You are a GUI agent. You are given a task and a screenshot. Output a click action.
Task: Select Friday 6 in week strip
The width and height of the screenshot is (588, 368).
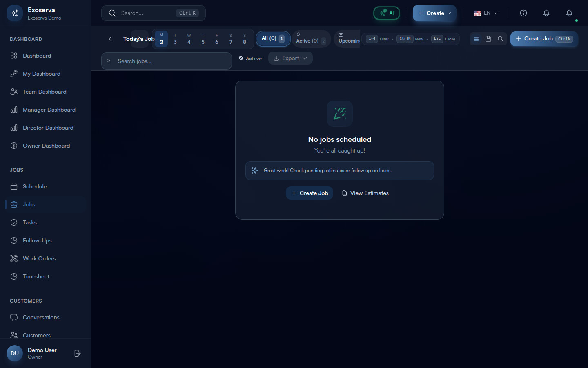coord(217,39)
